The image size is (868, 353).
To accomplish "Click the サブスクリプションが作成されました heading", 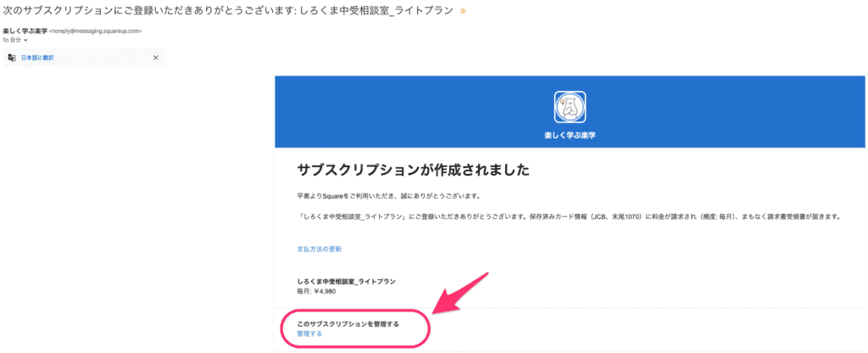I will [413, 170].
